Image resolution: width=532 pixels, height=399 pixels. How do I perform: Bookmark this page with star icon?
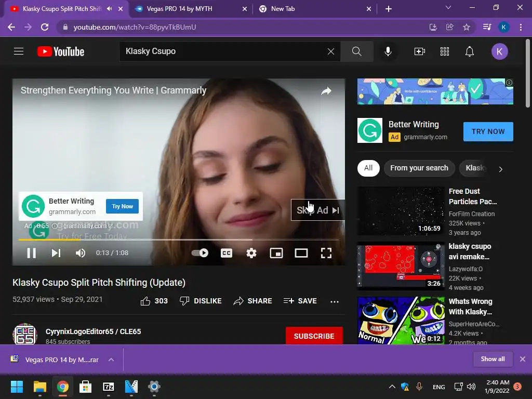click(467, 27)
